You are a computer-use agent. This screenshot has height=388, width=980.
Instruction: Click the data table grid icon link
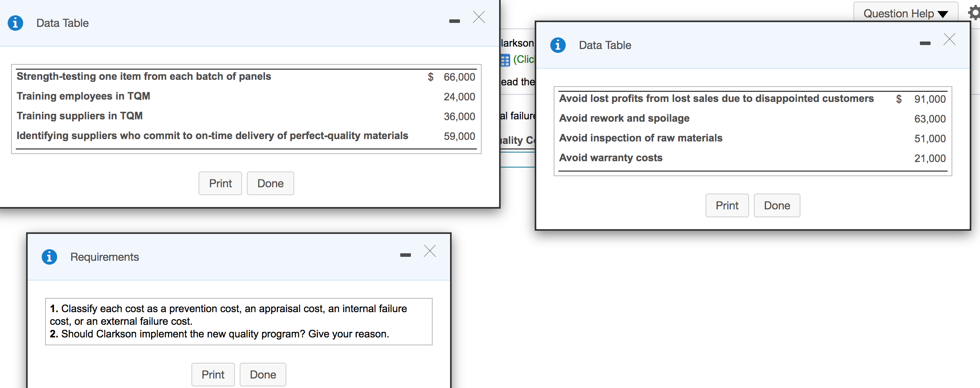point(505,60)
